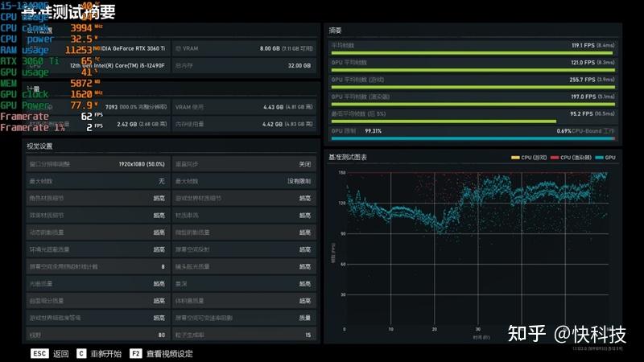
Task: Click the yellow CPU (游戏) legend marker
Action: pyautogui.click(x=515, y=158)
